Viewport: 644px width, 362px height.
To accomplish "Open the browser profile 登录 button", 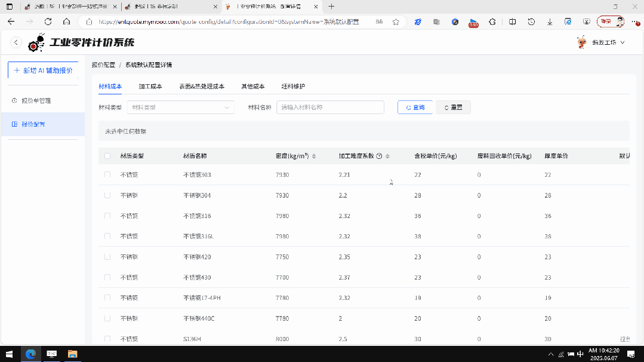I will 611,22.
